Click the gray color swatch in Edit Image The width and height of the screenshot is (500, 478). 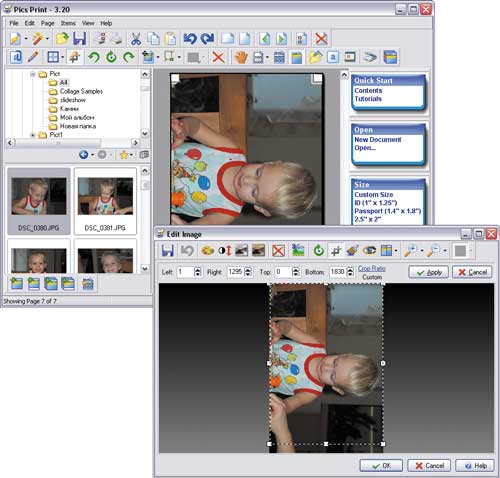460,250
